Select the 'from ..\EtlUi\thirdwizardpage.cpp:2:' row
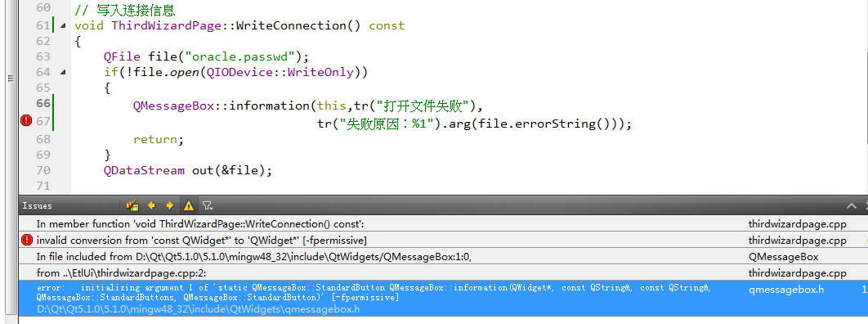The width and height of the screenshot is (868, 324). [x=443, y=273]
